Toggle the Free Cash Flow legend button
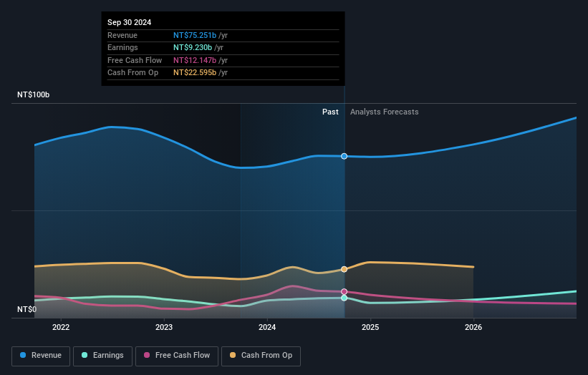This screenshot has height=375, width=588. (177, 356)
